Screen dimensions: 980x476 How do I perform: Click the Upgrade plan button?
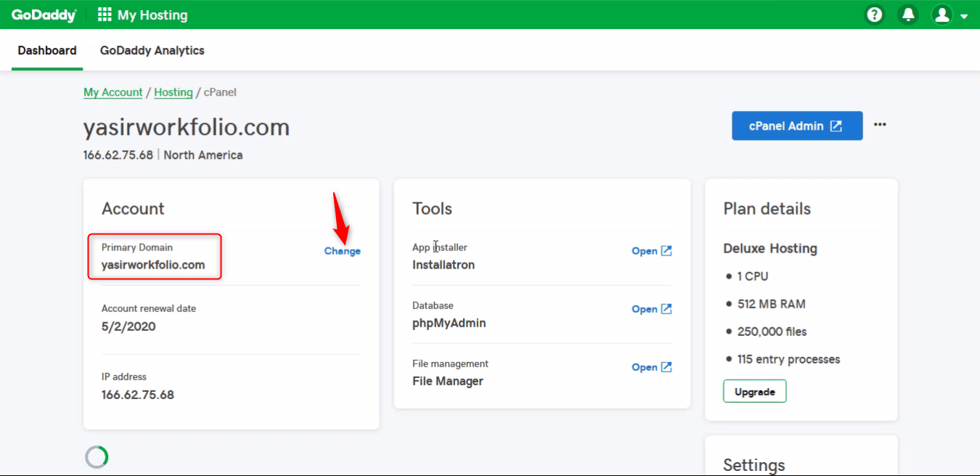tap(755, 392)
